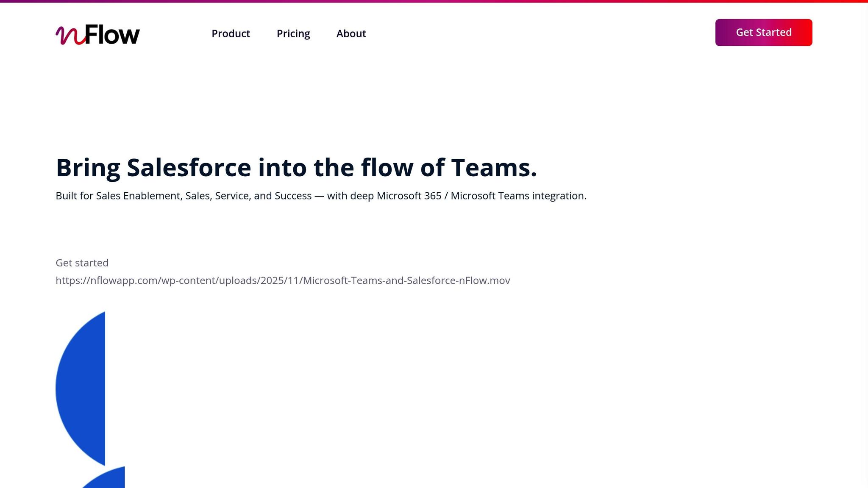Click the word Salesforce in the headline
The width and height of the screenshot is (868, 488).
[189, 168]
